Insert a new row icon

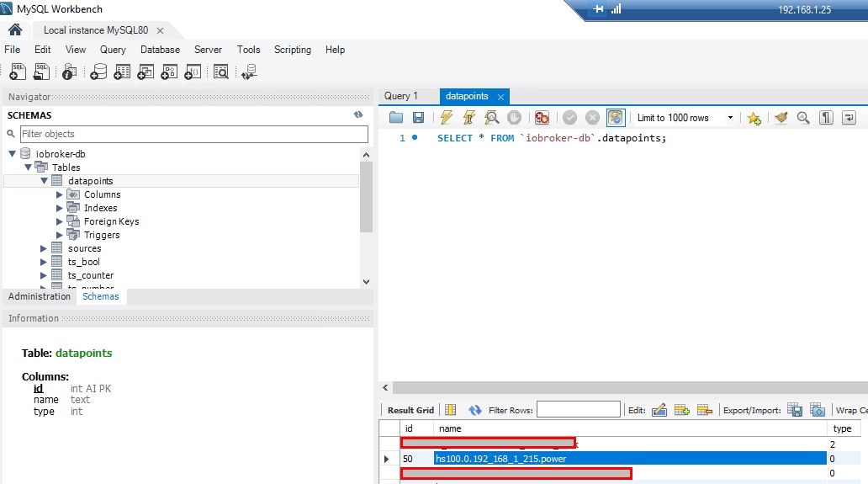[x=681, y=411]
